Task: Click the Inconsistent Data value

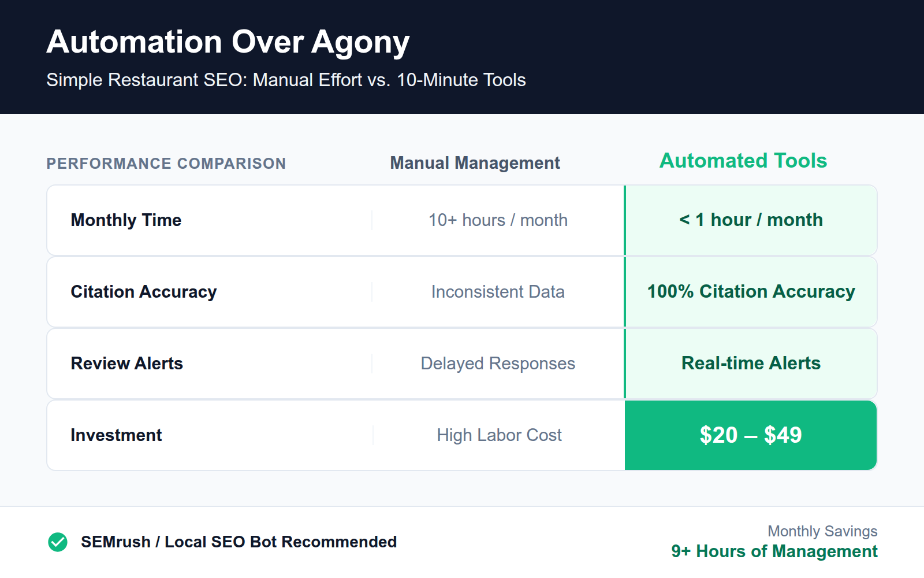Action: [x=498, y=291]
